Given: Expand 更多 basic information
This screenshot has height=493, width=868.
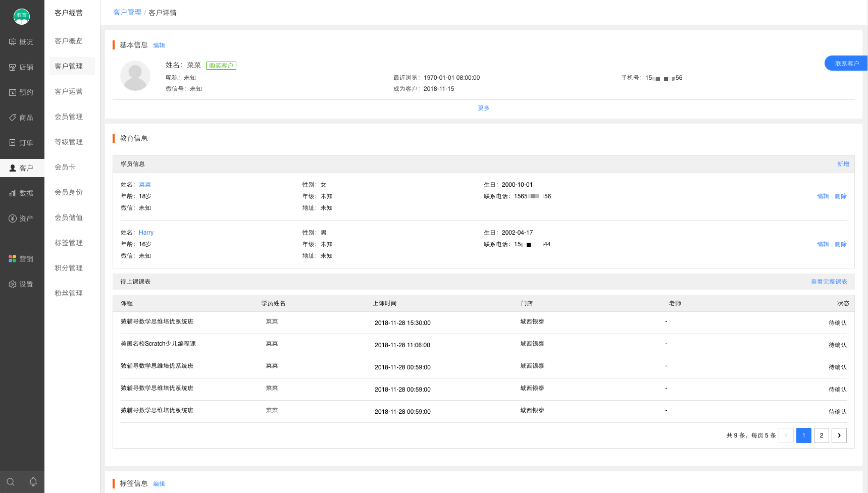Looking at the screenshot, I should 484,108.
